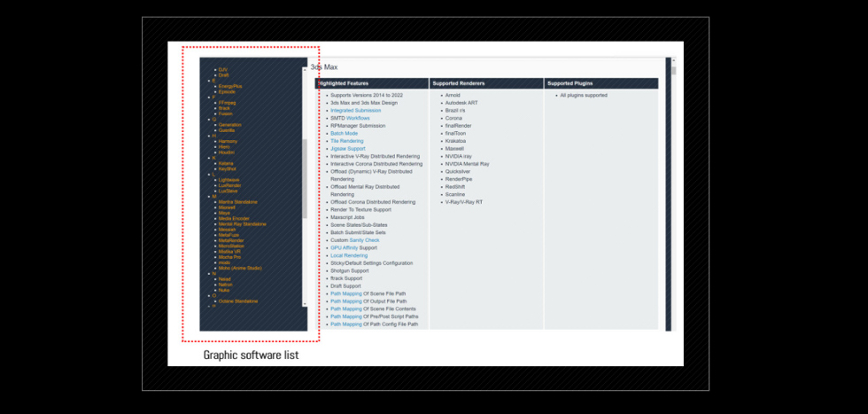
Task: Open Path Mapping link for Output File Path
Action: click(x=346, y=301)
